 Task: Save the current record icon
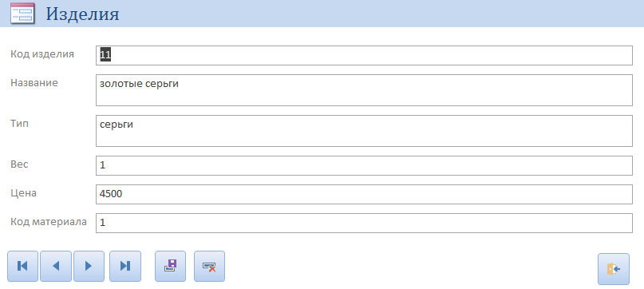(171, 266)
